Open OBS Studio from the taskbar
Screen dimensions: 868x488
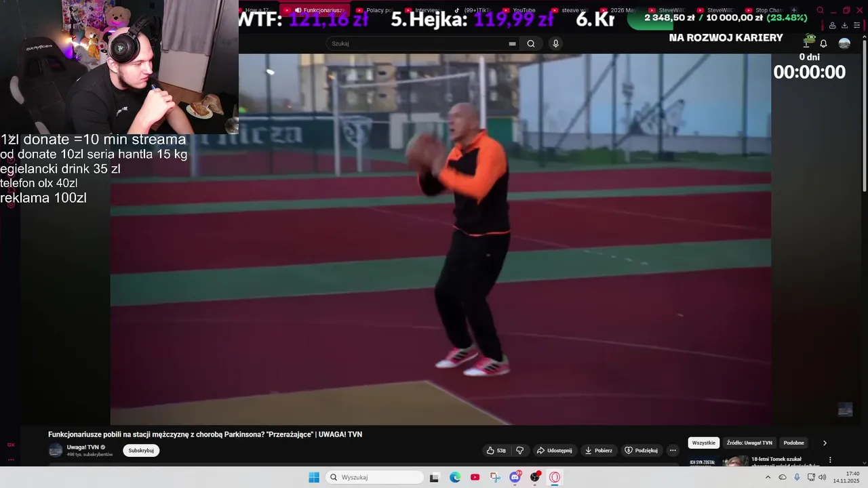pyautogui.click(x=535, y=477)
